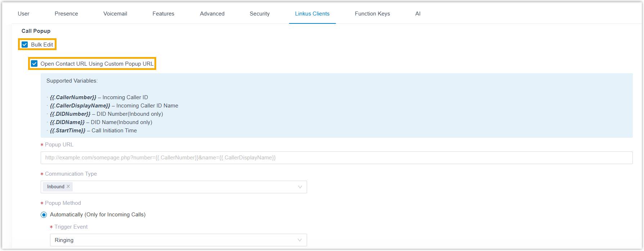
Task: Click the {{.CallerNumber}} supported variable text
Action: pyautogui.click(x=73, y=97)
